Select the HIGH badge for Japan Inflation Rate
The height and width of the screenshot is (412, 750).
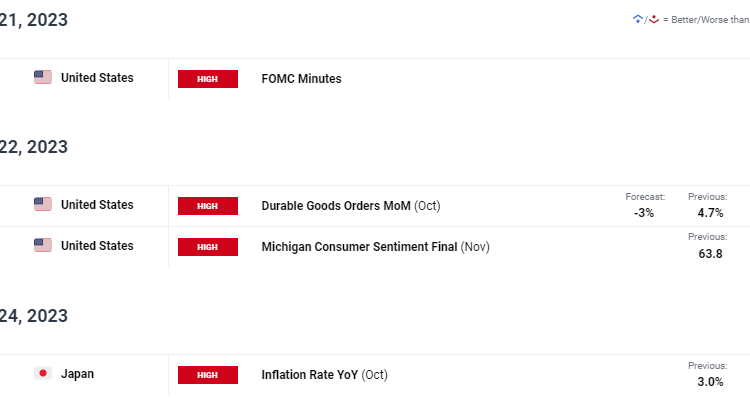click(208, 375)
